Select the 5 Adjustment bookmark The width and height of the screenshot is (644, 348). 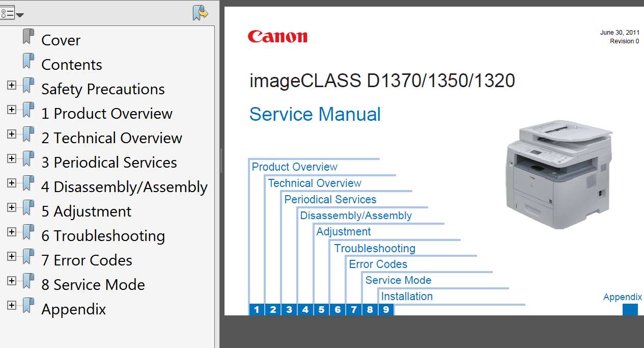86,211
